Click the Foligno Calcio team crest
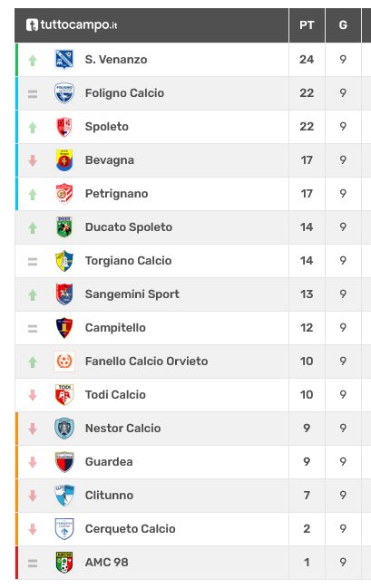This screenshot has height=588, width=371. [64, 93]
